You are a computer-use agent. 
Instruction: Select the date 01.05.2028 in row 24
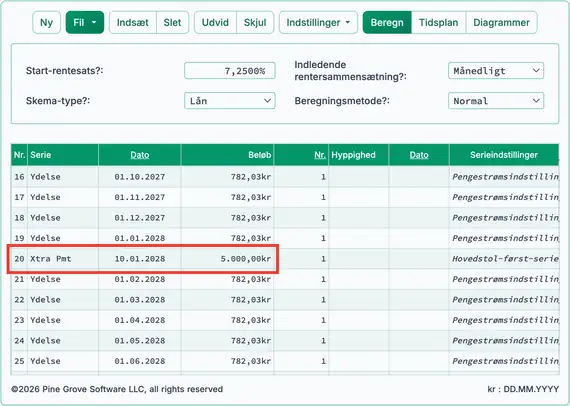[x=140, y=341]
